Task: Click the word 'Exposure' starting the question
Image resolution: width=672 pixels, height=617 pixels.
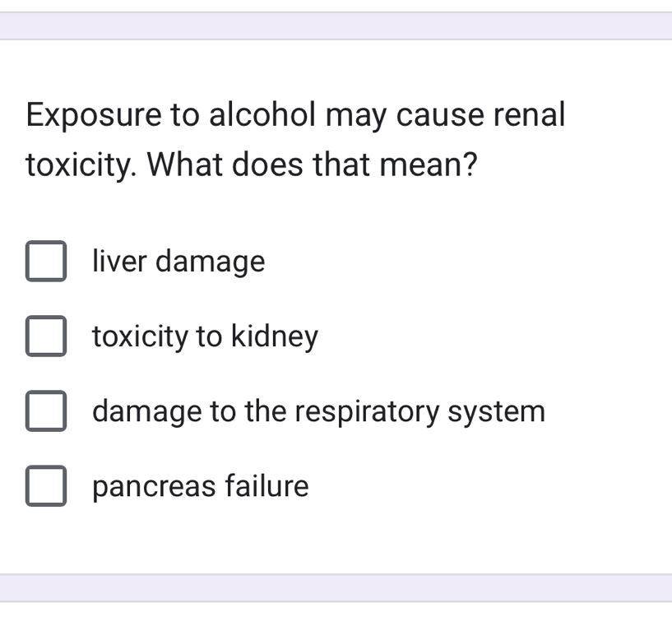Action: (94, 114)
